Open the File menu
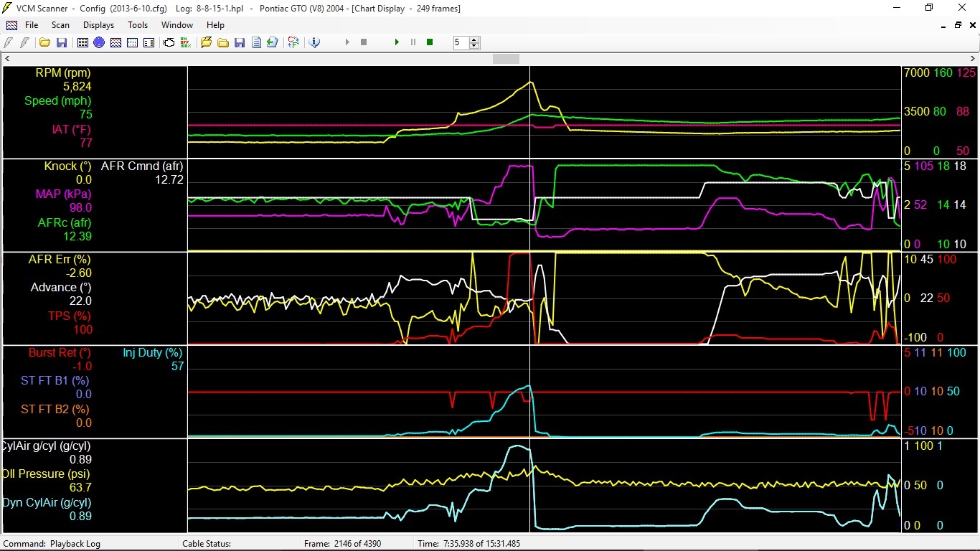This screenshot has height=551, width=980. [x=32, y=25]
